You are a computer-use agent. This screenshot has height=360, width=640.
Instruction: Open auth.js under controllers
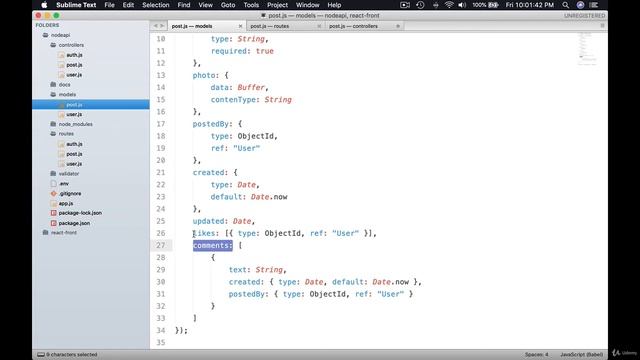[74, 55]
